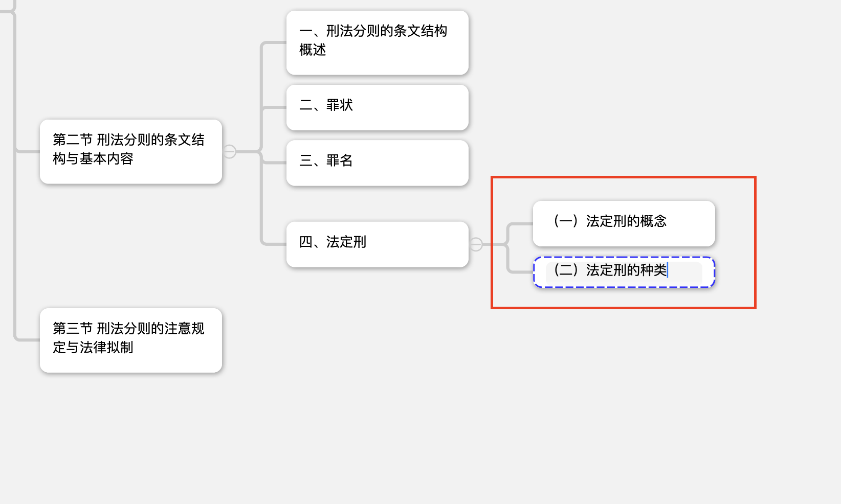841x504 pixels.
Task: Click the connector branch into (二)法定刑的种类
Action: 521,271
